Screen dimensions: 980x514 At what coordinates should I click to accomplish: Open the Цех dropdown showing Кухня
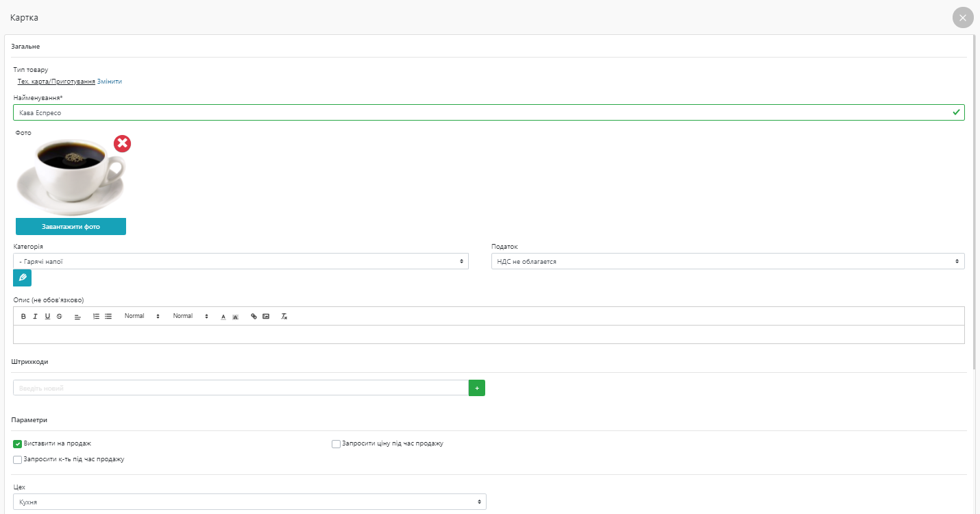click(249, 502)
